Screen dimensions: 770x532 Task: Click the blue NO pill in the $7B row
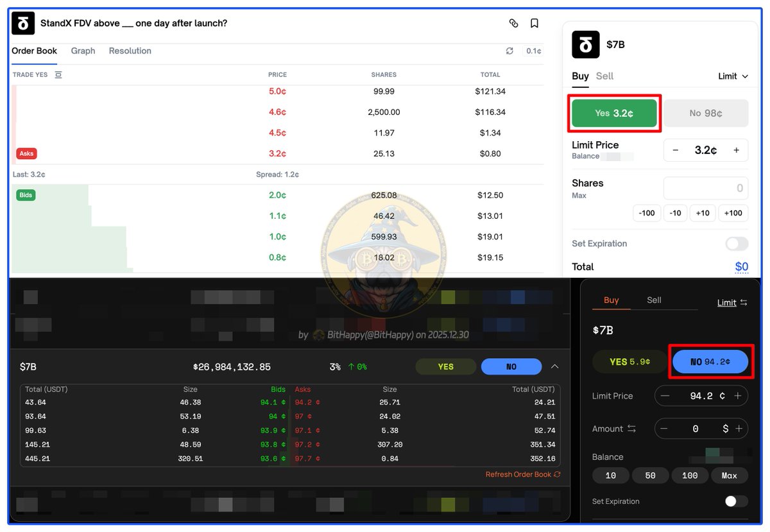pos(511,367)
